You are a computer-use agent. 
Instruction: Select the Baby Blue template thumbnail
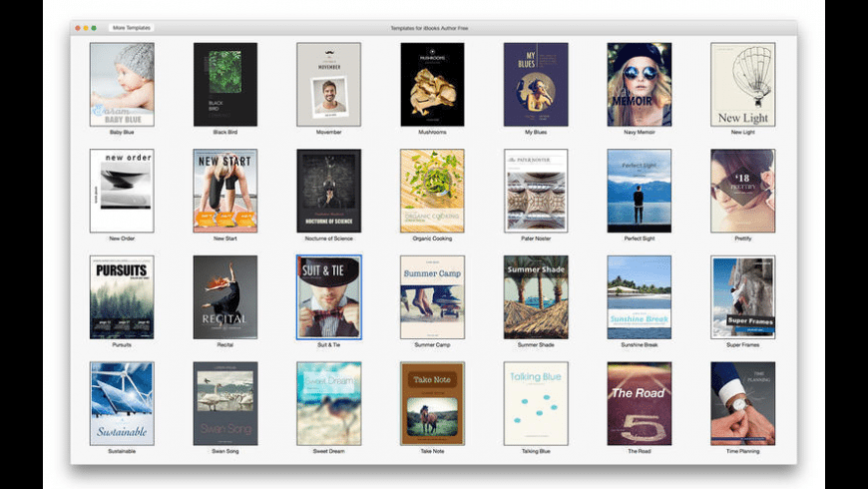tap(122, 84)
